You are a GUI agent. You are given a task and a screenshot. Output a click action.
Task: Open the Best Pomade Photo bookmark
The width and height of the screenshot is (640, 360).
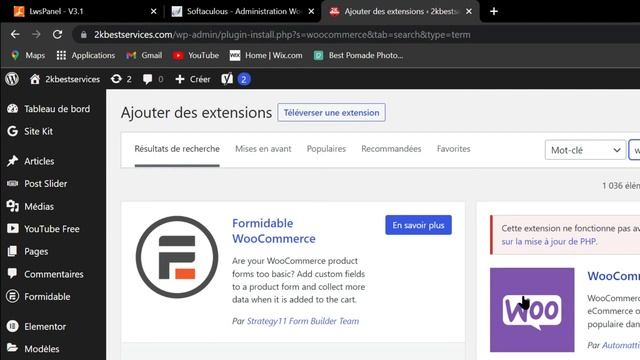tap(358, 55)
